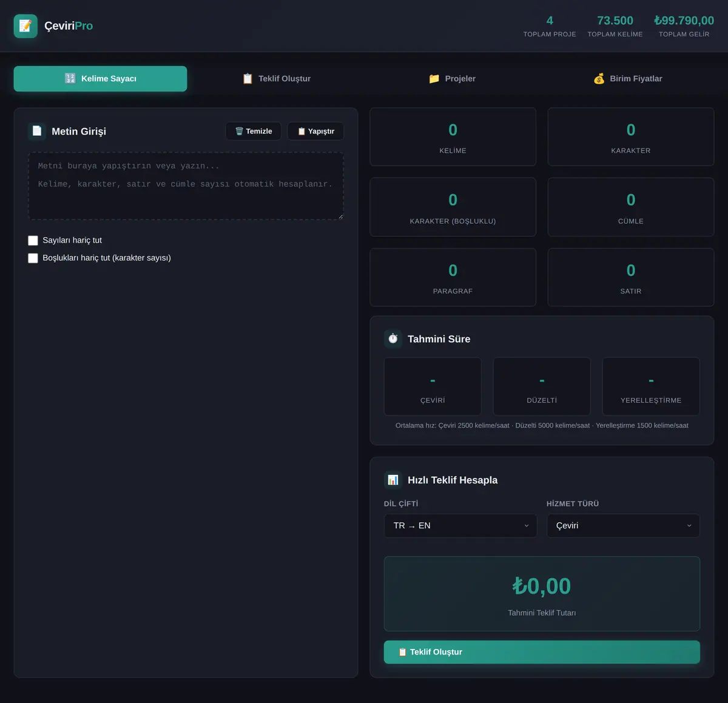Screen dimensions: 728x703
Task: Click the chart icon beside Hızlı Teklif Hesapla
Action: pyautogui.click(x=393, y=480)
